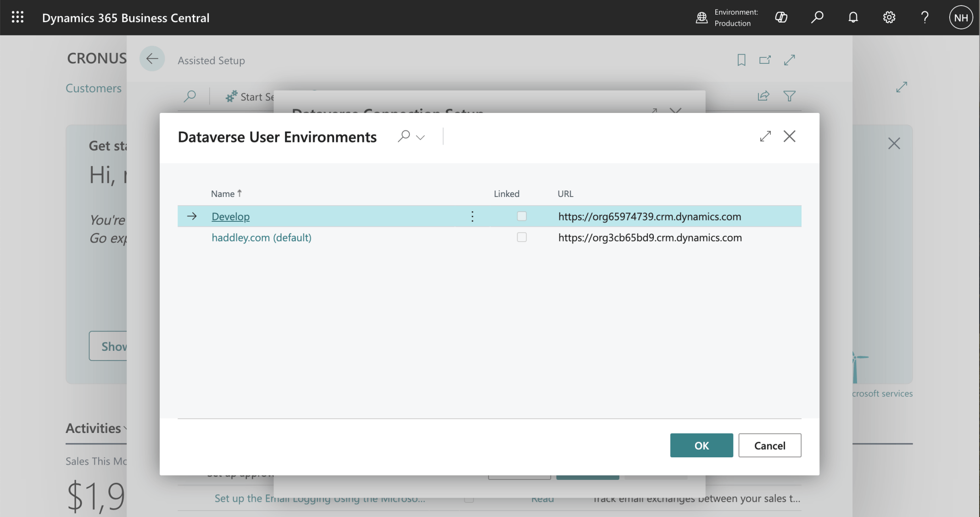This screenshot has height=517, width=980.
Task: Click the Linked column header
Action: tap(507, 194)
